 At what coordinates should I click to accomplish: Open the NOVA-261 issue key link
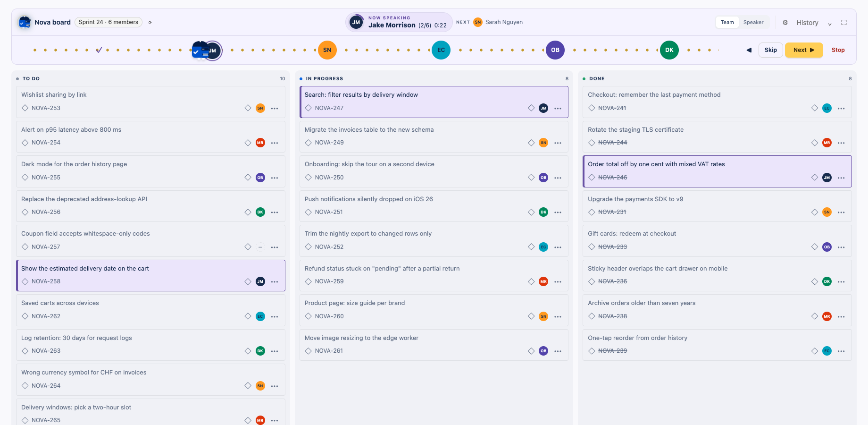coord(329,351)
